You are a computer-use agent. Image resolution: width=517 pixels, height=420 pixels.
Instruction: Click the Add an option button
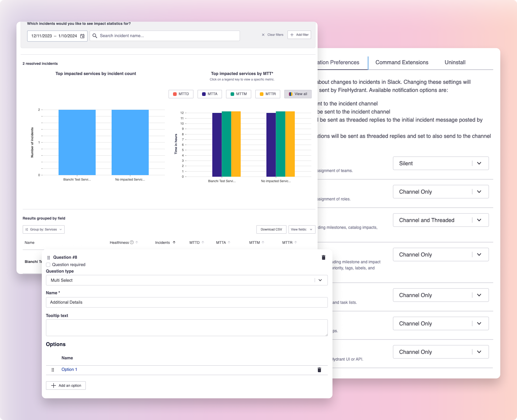point(66,386)
